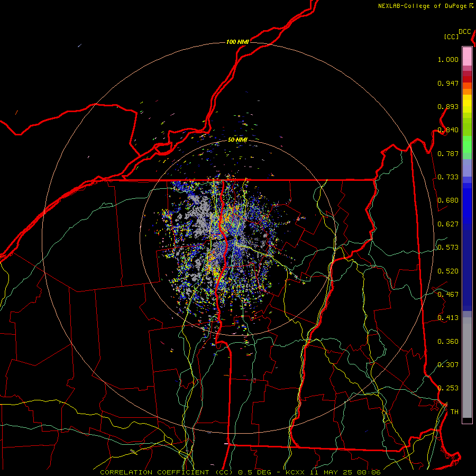Select the 1.000 scale value
This screenshot has width=476, height=476.
(448, 59)
